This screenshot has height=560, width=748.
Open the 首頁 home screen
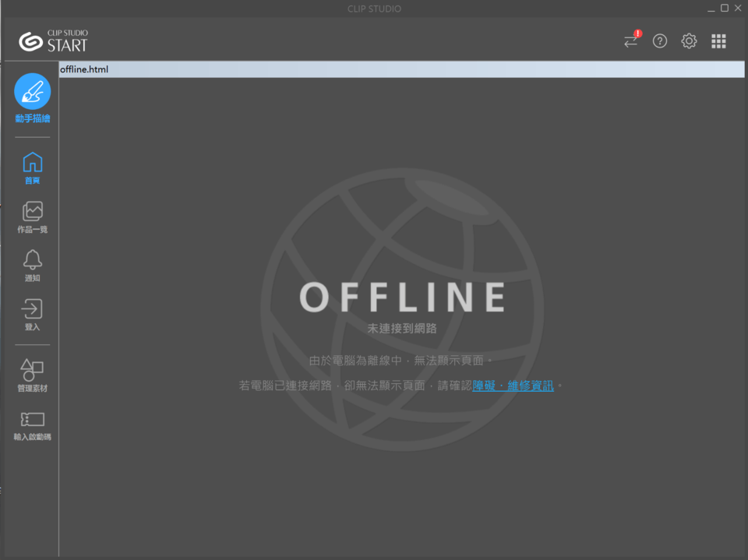point(31,162)
